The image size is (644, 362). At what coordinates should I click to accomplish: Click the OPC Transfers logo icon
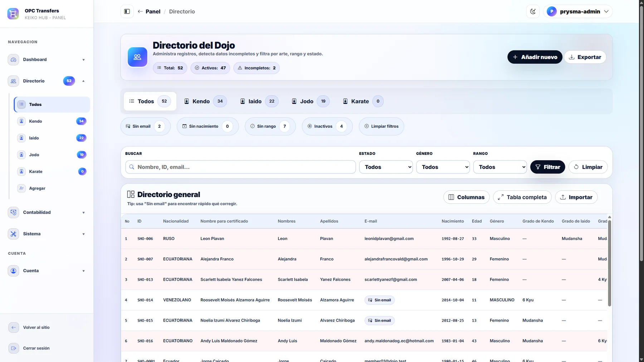pos(13,14)
